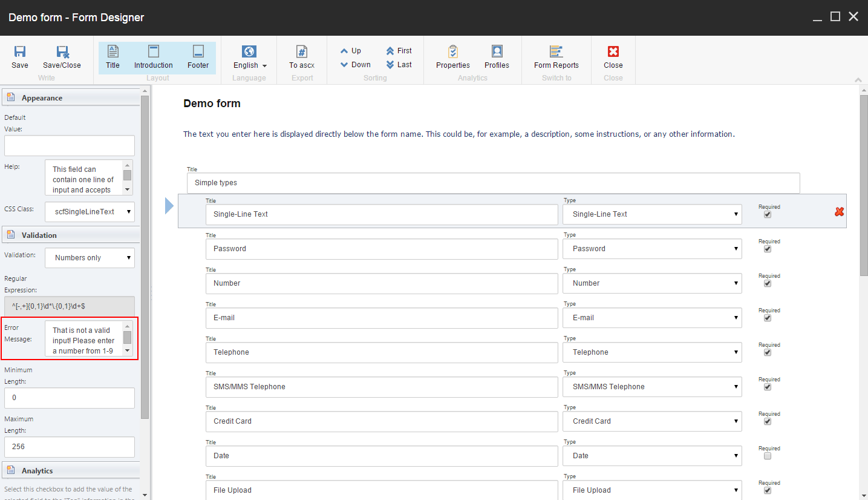Select the Introduction layout icon
868x500 pixels.
pos(153,56)
